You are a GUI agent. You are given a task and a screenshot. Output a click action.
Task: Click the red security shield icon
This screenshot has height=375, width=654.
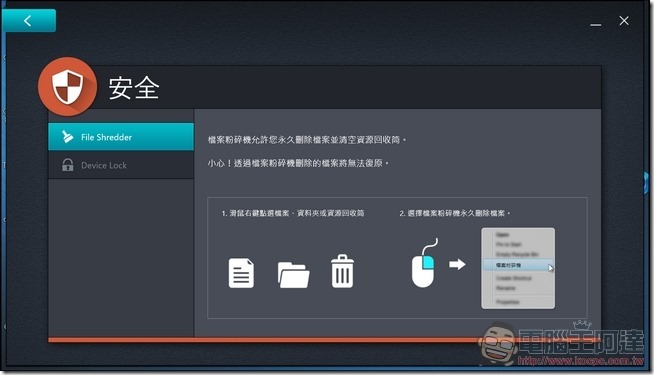click(x=68, y=86)
